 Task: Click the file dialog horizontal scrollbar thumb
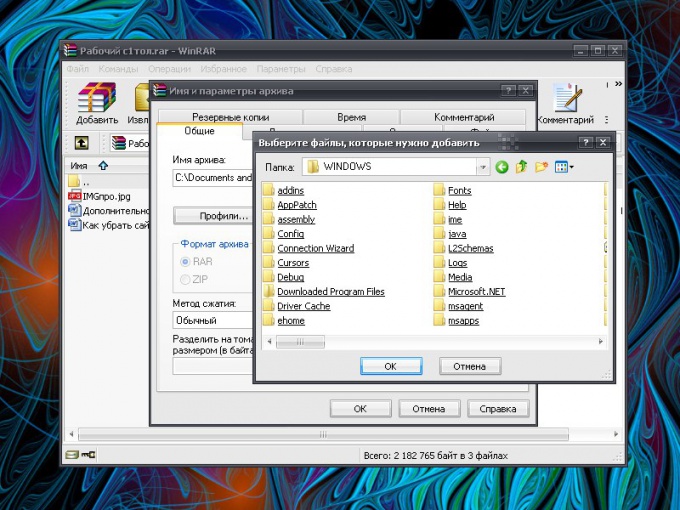click(300, 342)
